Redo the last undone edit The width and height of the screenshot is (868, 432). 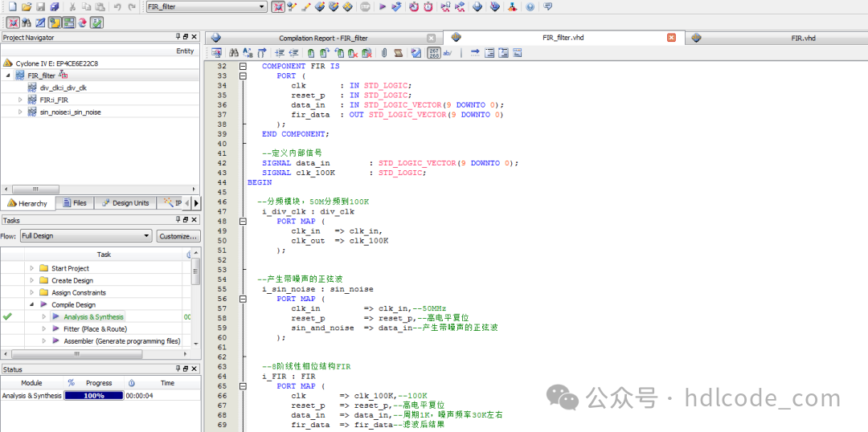(x=131, y=7)
